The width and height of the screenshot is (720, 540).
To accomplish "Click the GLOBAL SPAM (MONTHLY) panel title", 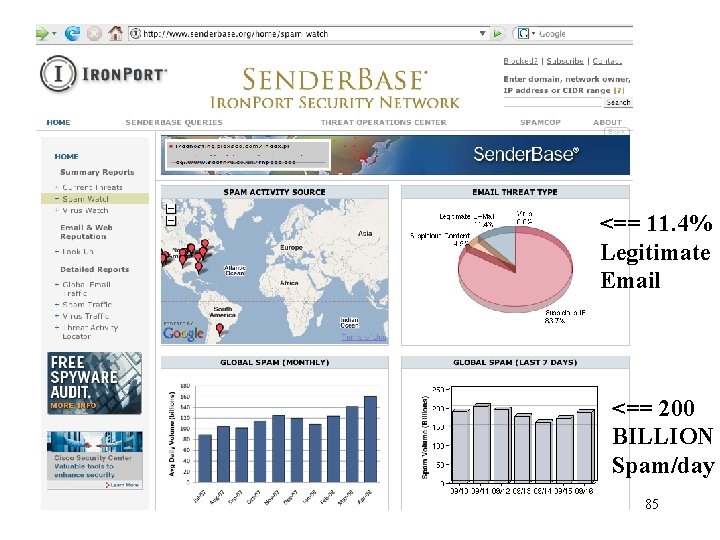I will click(275, 362).
